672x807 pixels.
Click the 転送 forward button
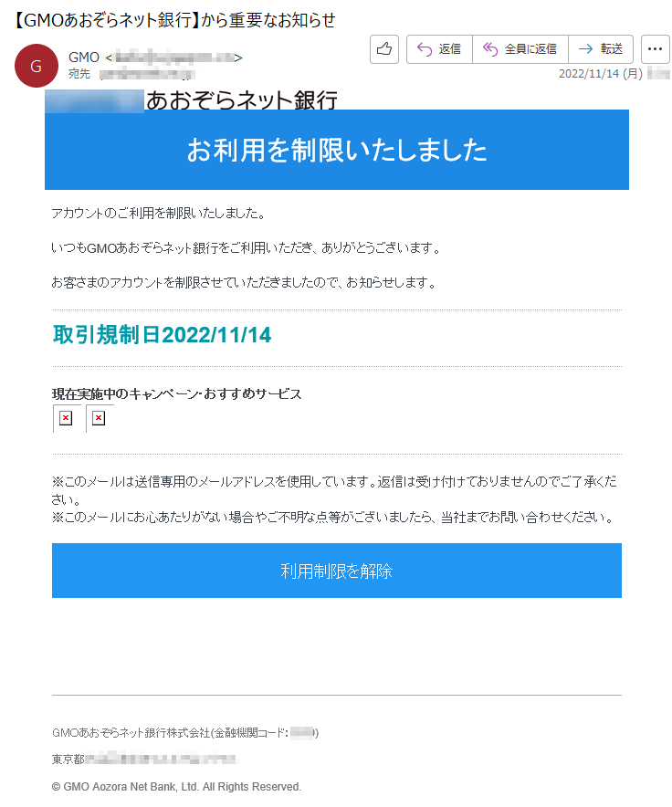pyautogui.click(x=601, y=49)
